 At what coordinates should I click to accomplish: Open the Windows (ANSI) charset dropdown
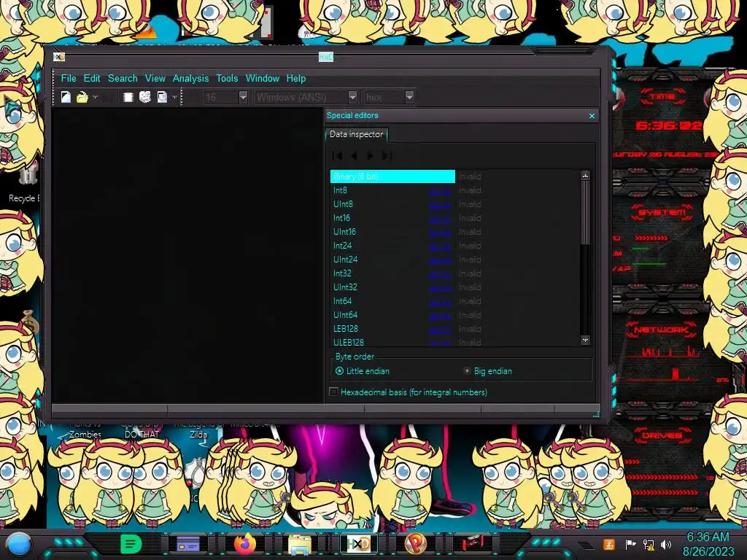[352, 97]
